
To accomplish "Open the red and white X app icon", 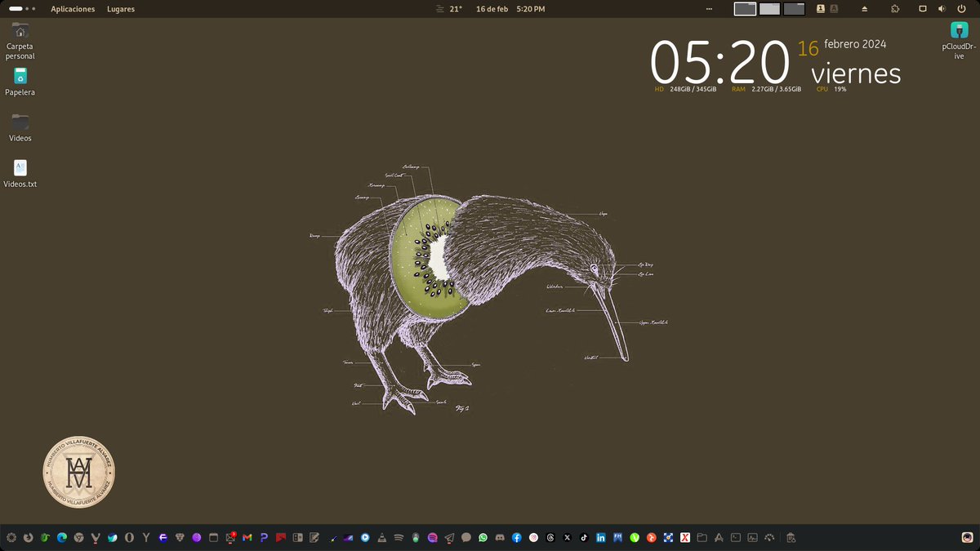I will (x=684, y=538).
